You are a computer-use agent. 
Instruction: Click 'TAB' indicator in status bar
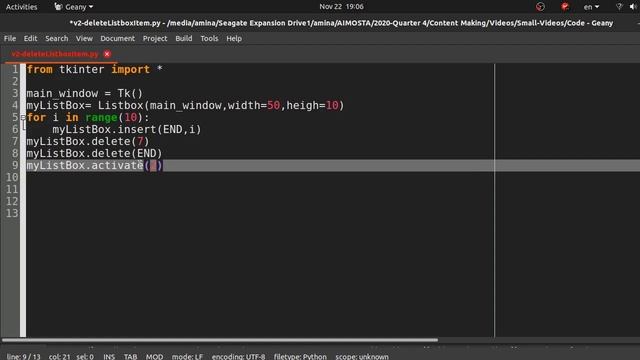click(131, 356)
